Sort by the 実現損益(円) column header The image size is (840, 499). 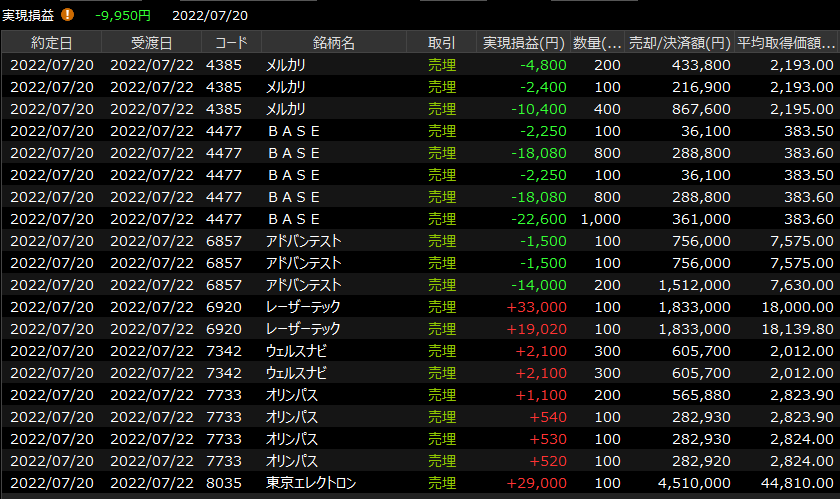pyautogui.click(x=523, y=43)
